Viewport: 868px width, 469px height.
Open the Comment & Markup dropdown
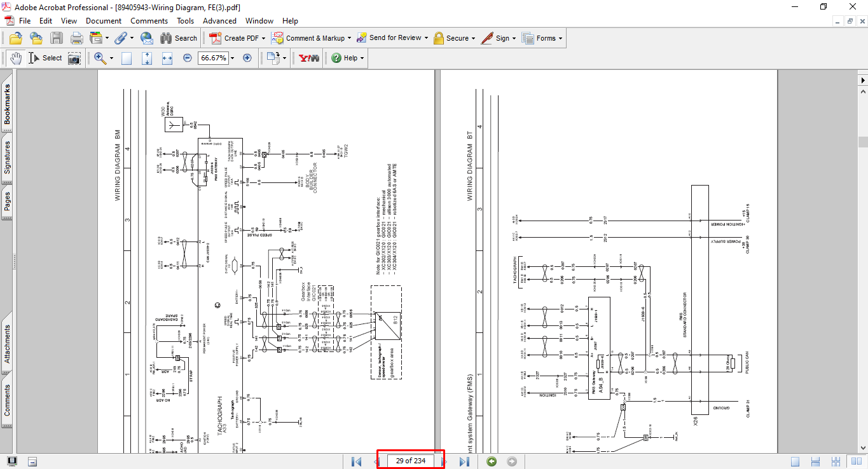[349, 38]
